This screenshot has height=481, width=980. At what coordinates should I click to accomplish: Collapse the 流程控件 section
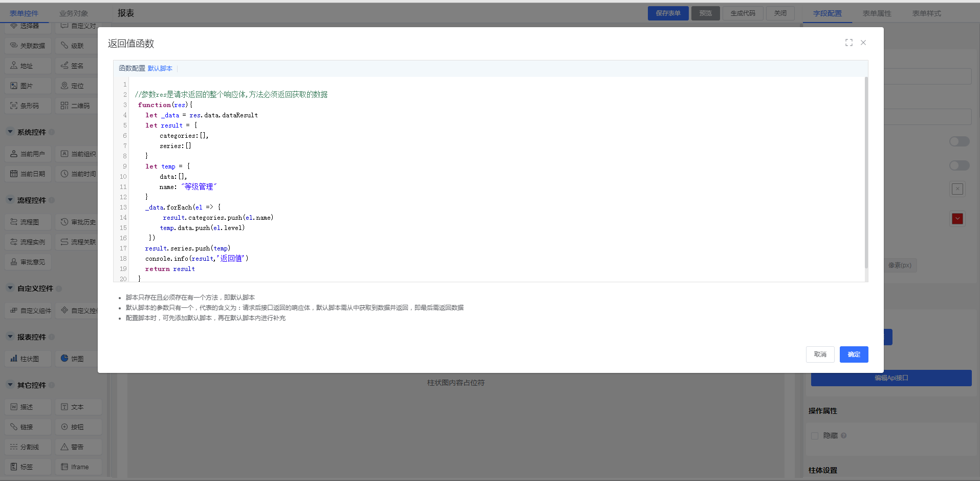point(10,200)
